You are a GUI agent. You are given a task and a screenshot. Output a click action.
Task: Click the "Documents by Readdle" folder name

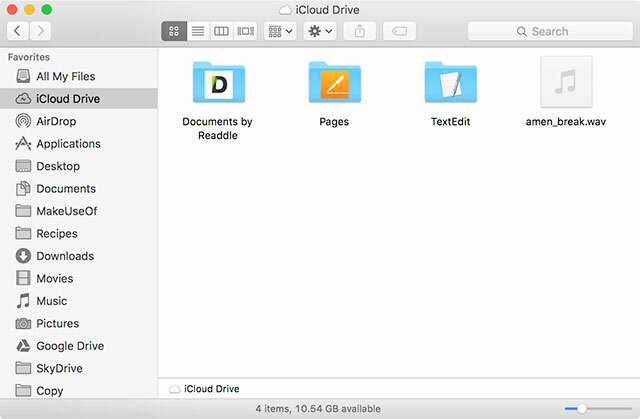point(218,129)
